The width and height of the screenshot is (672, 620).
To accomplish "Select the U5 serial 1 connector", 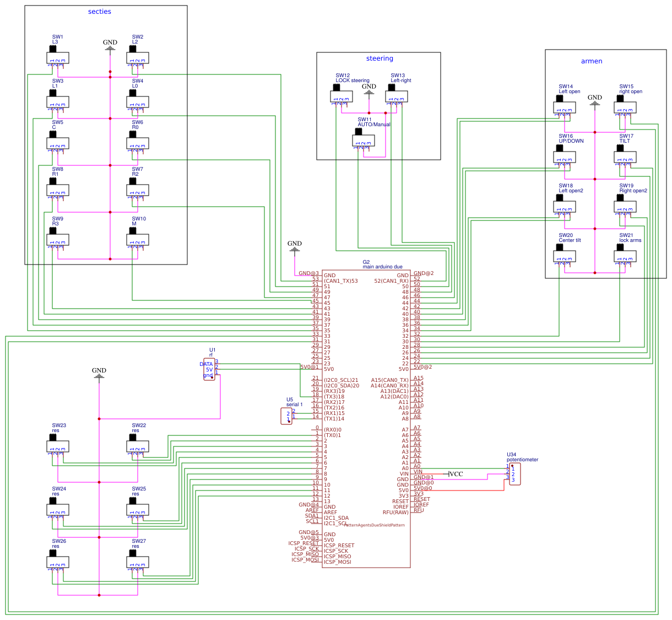I will pyautogui.click(x=286, y=416).
